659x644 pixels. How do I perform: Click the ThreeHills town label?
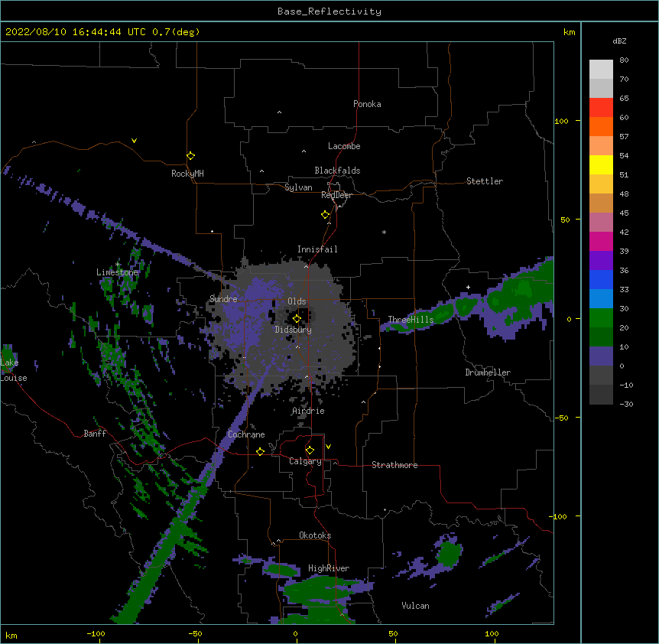(411, 320)
